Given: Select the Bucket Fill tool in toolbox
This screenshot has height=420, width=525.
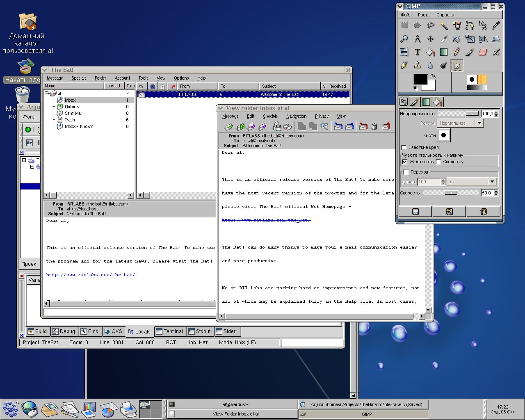Looking at the screenshot, I should coord(431,52).
